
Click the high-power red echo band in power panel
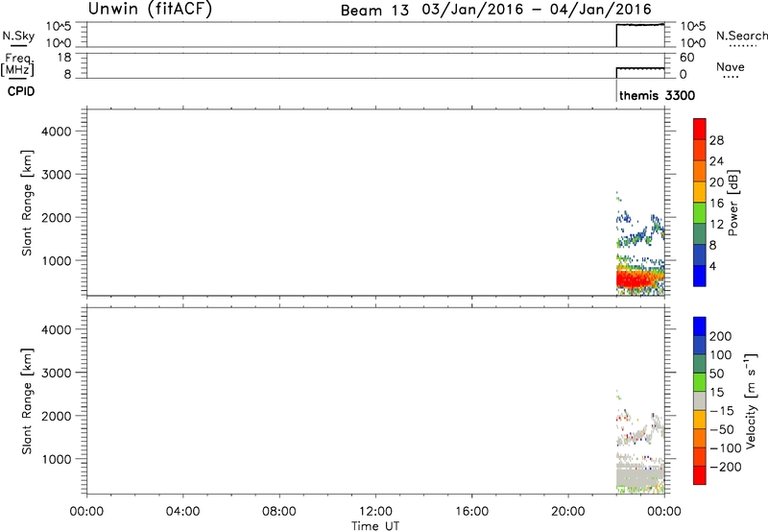(x=636, y=279)
